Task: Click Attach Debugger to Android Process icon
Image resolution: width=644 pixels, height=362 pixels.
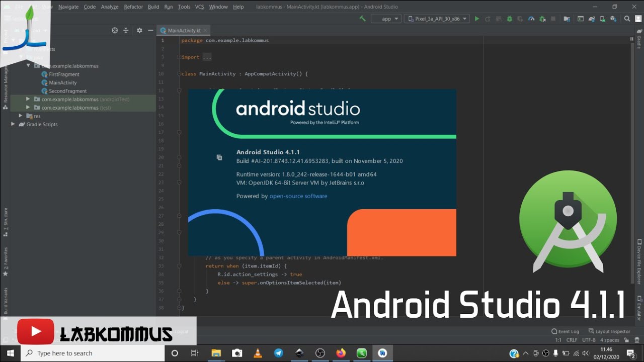Action: pyautogui.click(x=542, y=19)
